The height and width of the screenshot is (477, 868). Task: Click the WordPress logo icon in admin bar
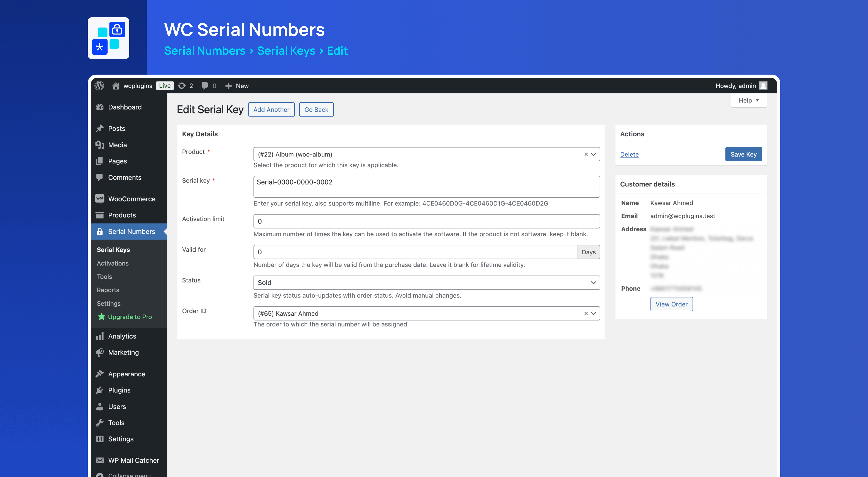[x=99, y=85]
